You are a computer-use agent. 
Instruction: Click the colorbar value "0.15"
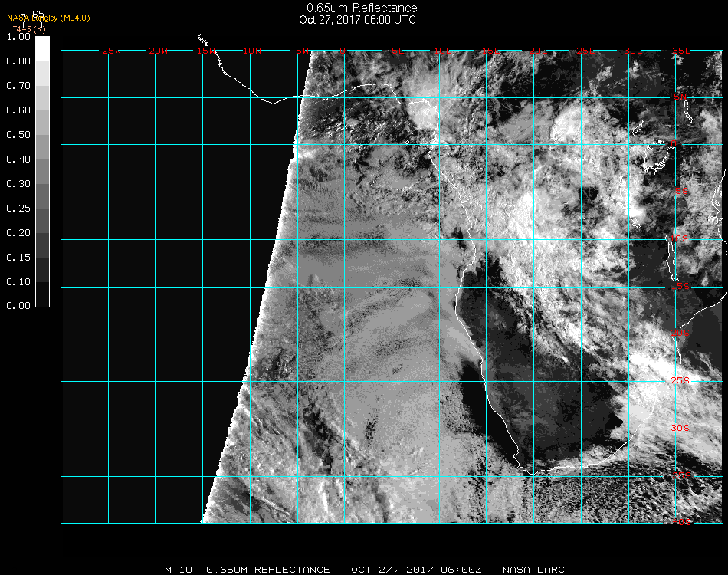(x=18, y=258)
